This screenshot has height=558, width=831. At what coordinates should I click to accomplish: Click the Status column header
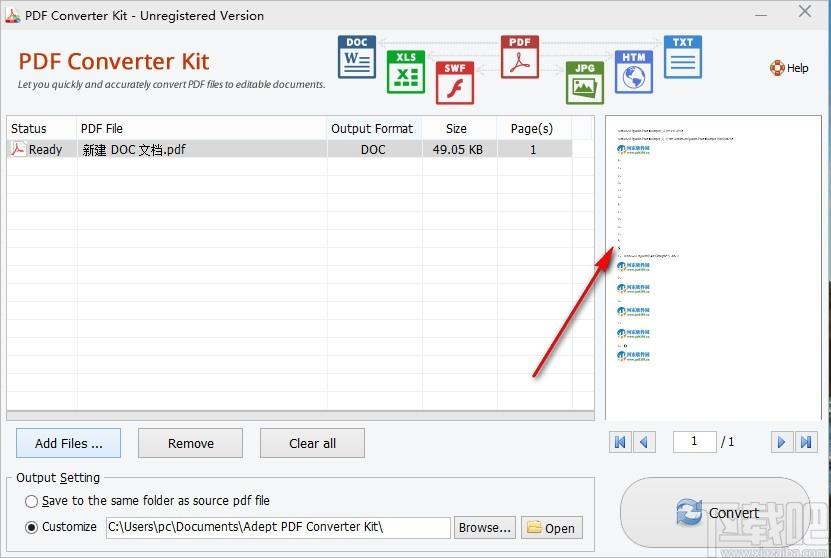[x=41, y=128]
